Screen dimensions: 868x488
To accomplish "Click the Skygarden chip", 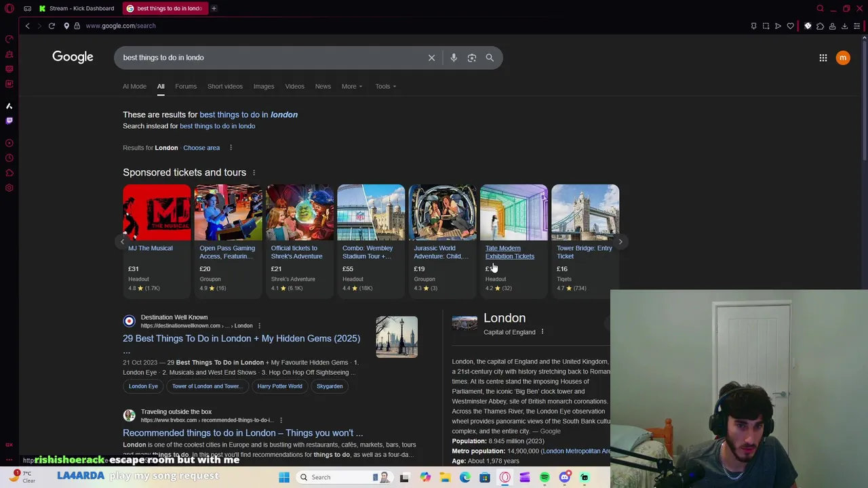I will [x=330, y=386].
